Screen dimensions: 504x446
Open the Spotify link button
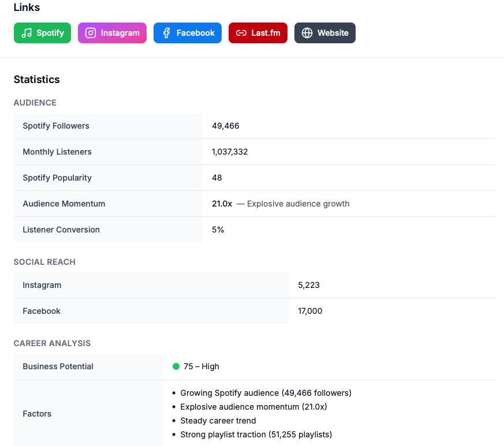point(42,33)
